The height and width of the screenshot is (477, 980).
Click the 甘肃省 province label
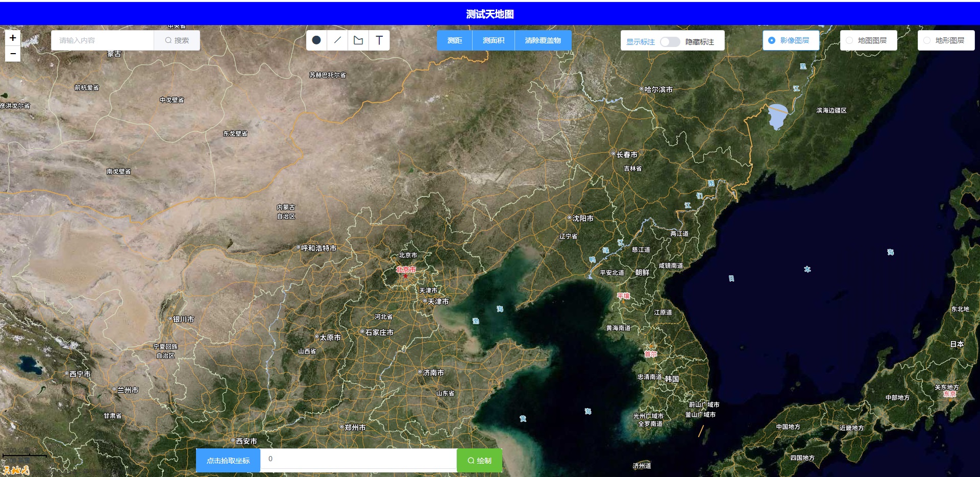112,416
